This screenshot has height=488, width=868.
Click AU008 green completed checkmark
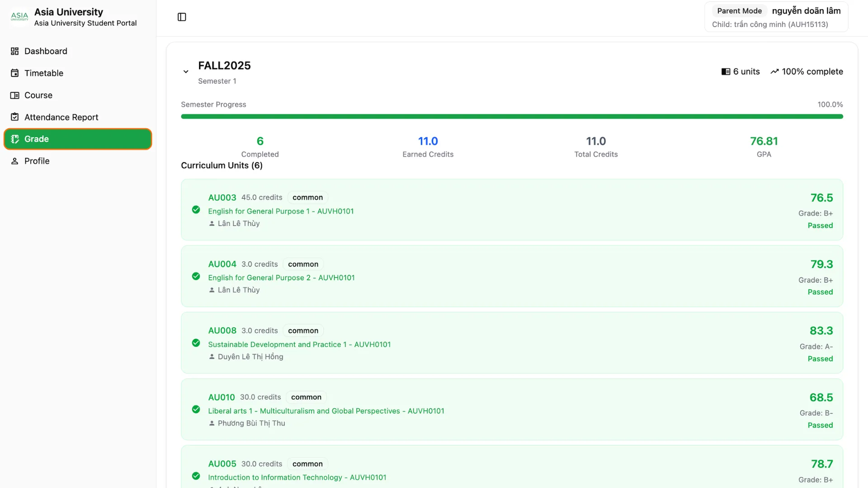(196, 343)
